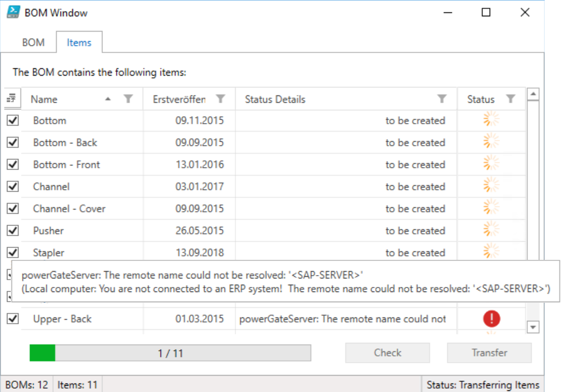Click the loading spinner icon in the Bottom row
Screen dimensions: 561x392
(x=491, y=119)
